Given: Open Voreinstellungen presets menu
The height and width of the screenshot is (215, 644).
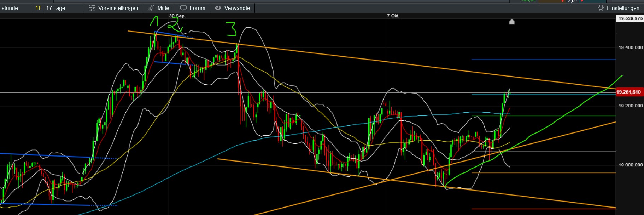Looking at the screenshot, I should click(x=113, y=8).
